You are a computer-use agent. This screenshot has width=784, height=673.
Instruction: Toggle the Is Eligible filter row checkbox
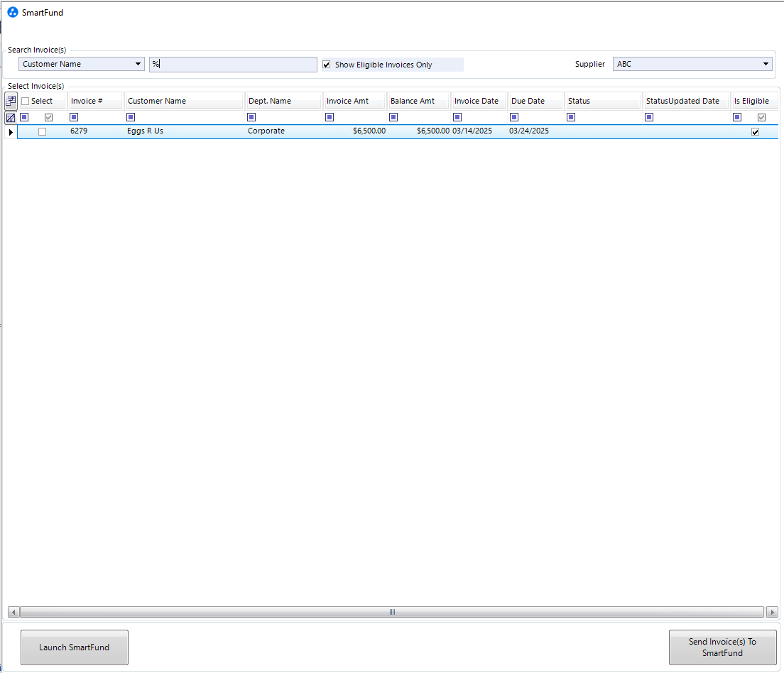[x=761, y=118]
